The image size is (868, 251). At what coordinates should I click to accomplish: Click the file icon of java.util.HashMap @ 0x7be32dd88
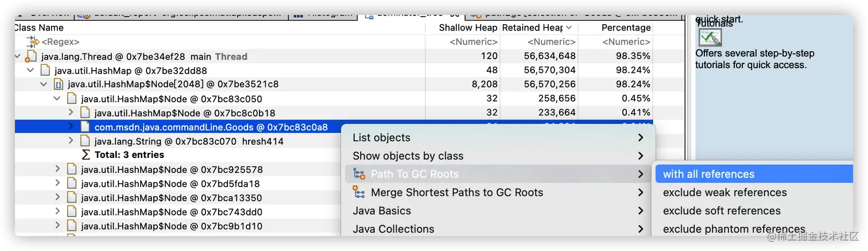click(x=45, y=70)
